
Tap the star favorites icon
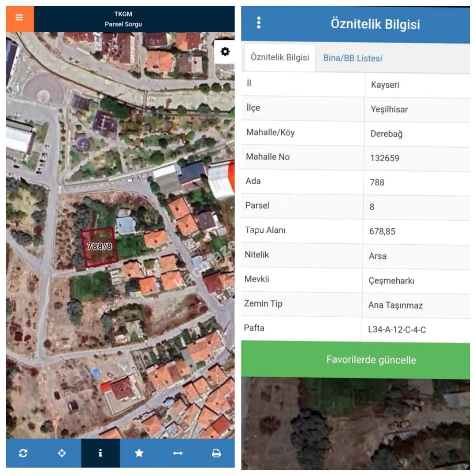pos(139,453)
